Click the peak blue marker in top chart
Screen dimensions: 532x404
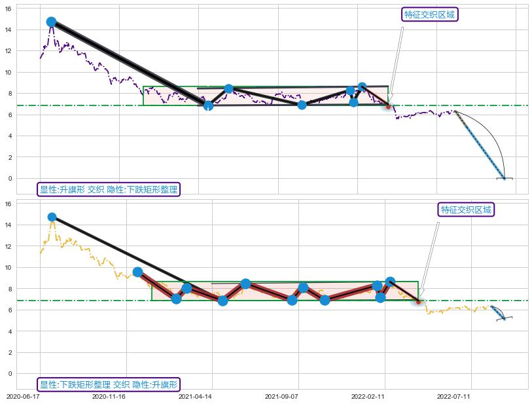point(51,22)
